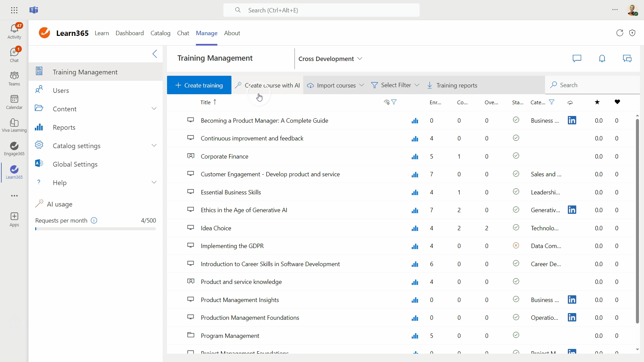The height and width of the screenshot is (362, 644).
Task: Switch to the Catalog tab
Action: 160,33
